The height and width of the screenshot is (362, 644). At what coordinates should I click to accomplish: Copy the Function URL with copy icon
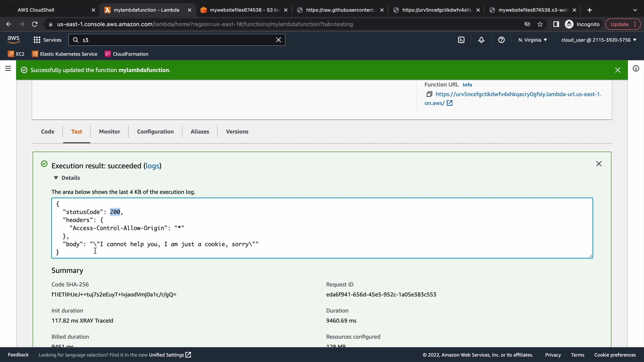[x=429, y=94]
